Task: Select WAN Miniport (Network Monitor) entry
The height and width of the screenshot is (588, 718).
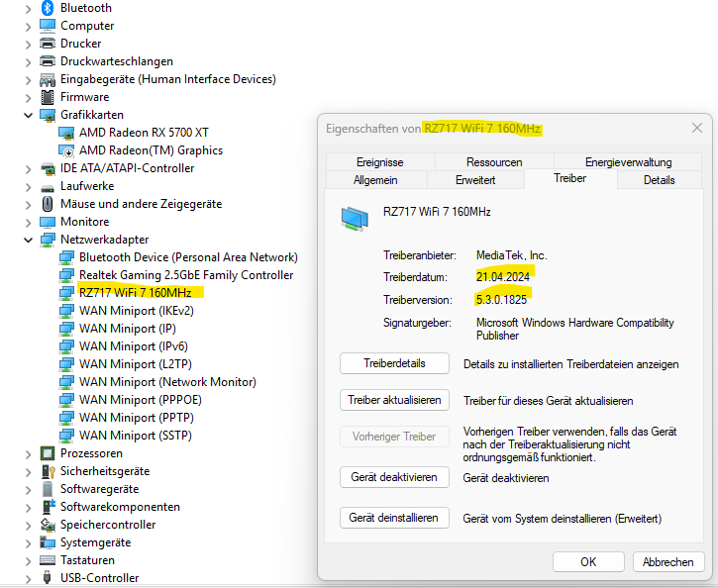Action: (x=167, y=382)
